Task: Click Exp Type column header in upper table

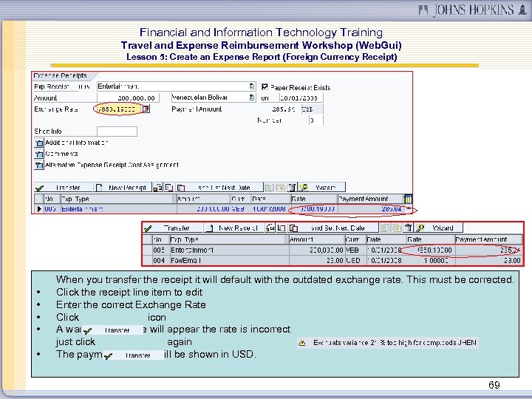Action: pos(117,199)
